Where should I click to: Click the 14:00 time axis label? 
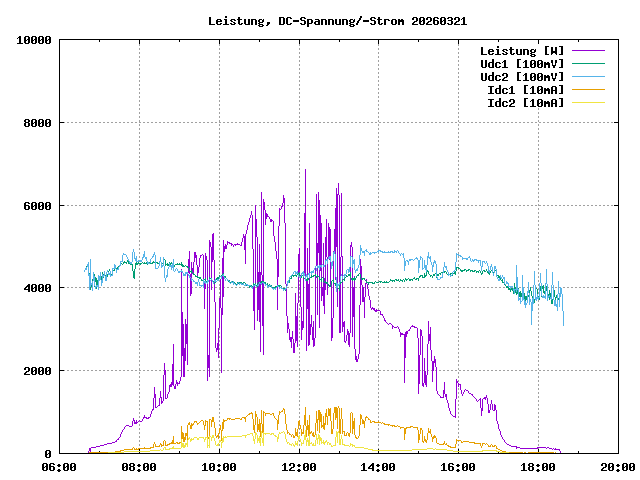pyautogui.click(x=379, y=467)
